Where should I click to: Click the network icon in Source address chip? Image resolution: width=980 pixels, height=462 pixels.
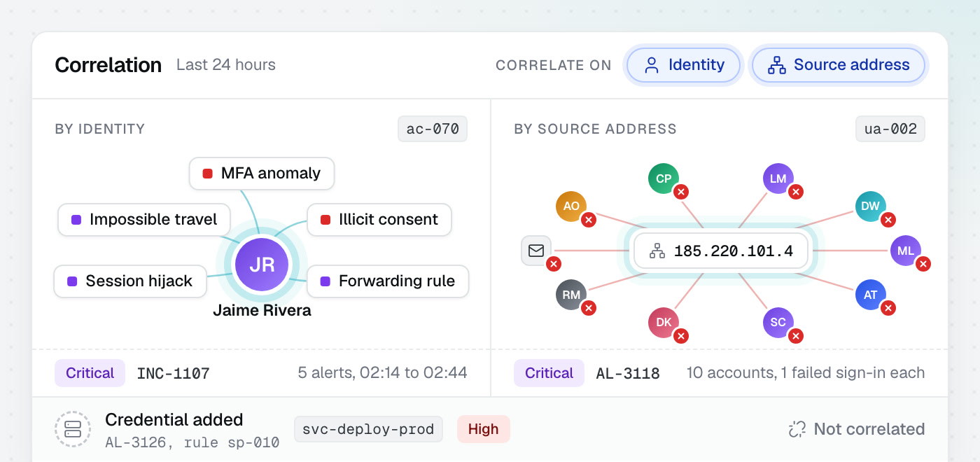click(x=777, y=65)
